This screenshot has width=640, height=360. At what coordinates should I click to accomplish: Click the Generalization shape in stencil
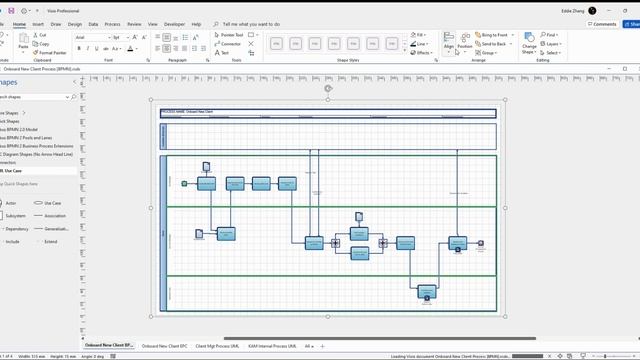point(51,229)
